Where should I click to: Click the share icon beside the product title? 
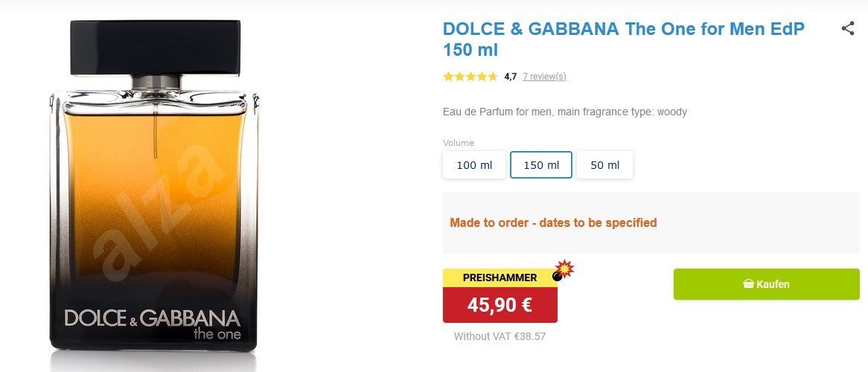coord(847,29)
